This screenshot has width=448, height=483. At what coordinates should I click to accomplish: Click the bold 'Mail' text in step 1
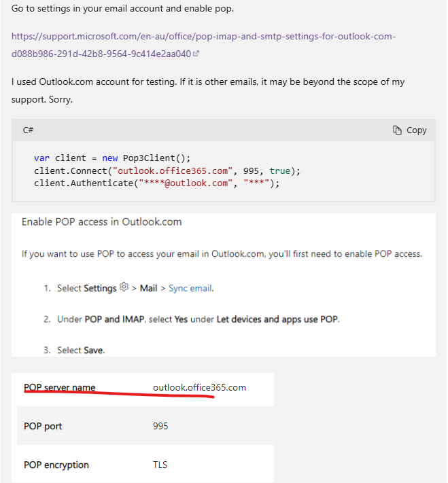(x=149, y=288)
